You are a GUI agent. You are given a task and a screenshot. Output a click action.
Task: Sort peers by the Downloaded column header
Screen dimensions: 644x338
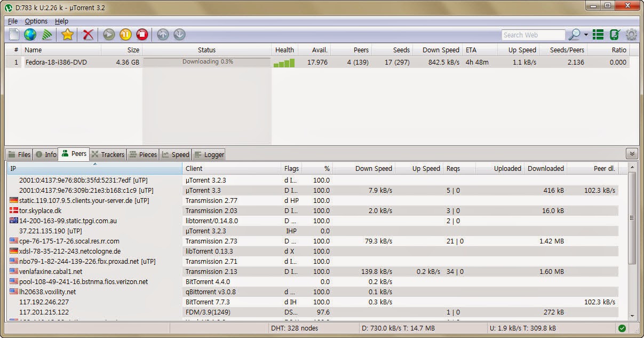[x=545, y=168]
